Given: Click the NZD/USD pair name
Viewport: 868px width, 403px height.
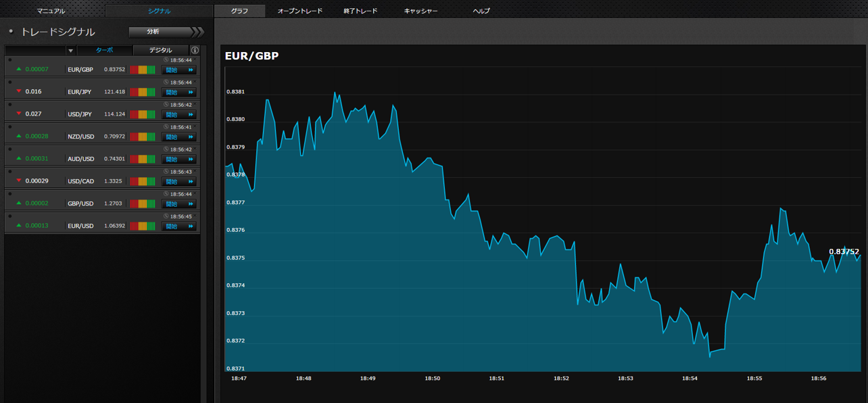Looking at the screenshot, I should (80, 137).
